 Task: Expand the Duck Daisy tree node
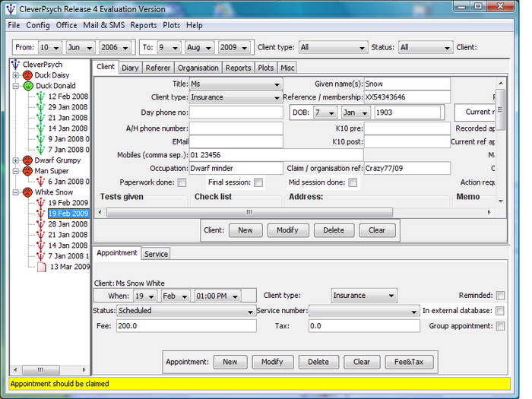tap(16, 75)
